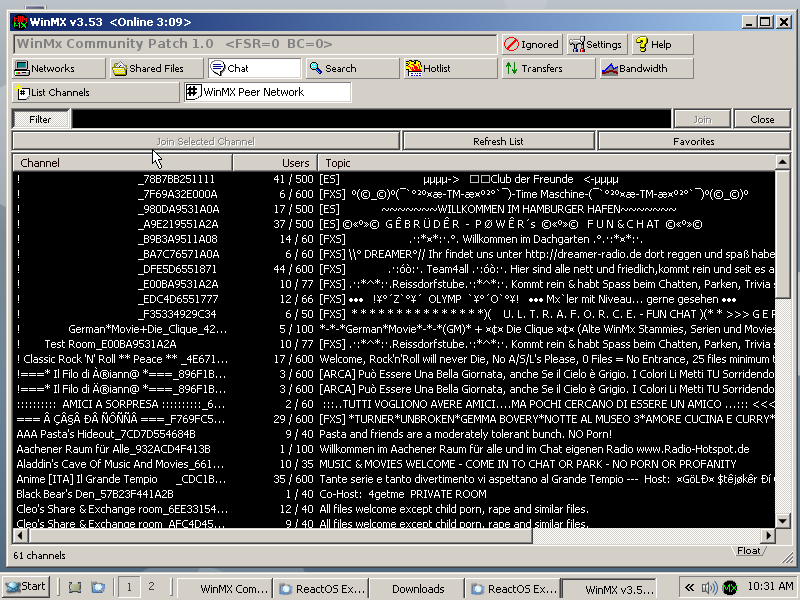
Task: Select the List Channels sub-tab
Action: click(x=96, y=92)
